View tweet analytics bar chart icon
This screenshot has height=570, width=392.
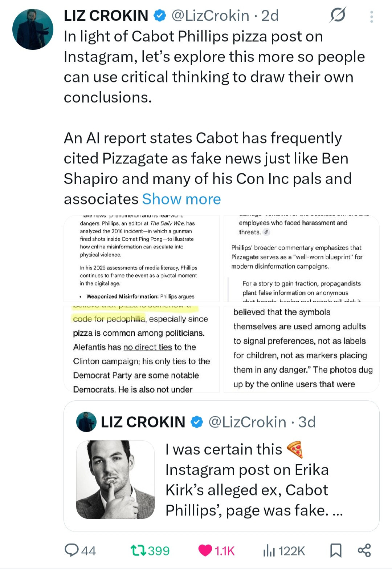(x=269, y=550)
